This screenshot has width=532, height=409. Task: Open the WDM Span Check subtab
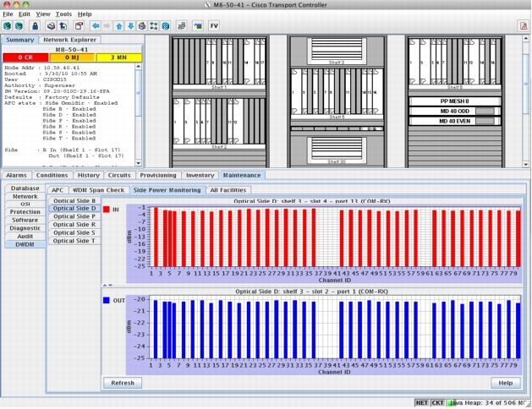pyautogui.click(x=99, y=190)
